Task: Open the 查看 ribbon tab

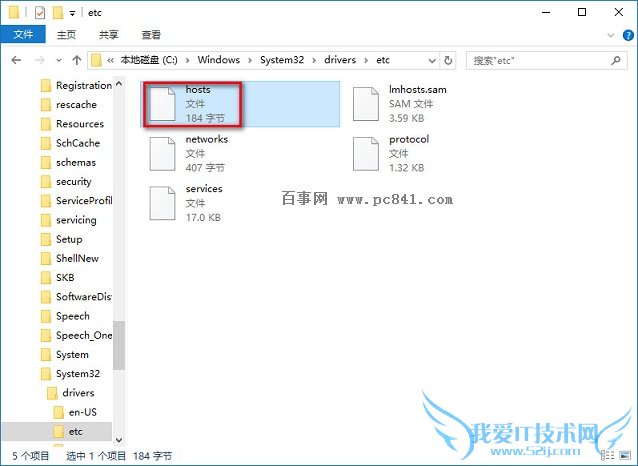Action: [x=151, y=35]
